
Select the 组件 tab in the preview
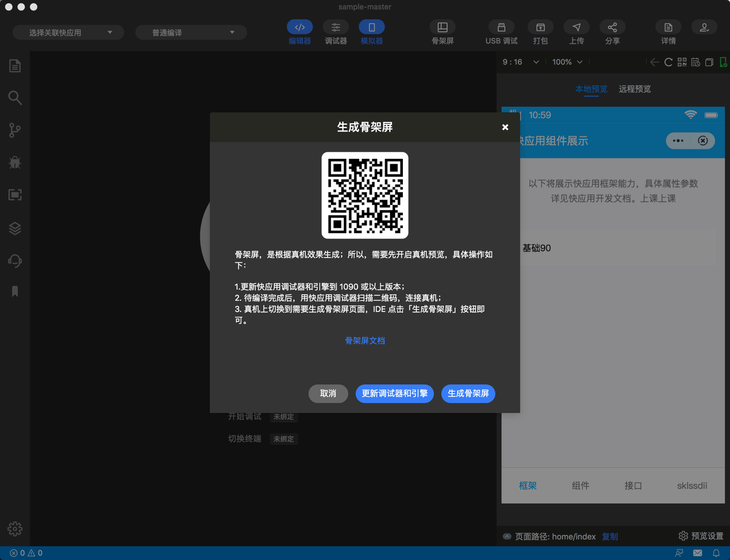pyautogui.click(x=580, y=485)
